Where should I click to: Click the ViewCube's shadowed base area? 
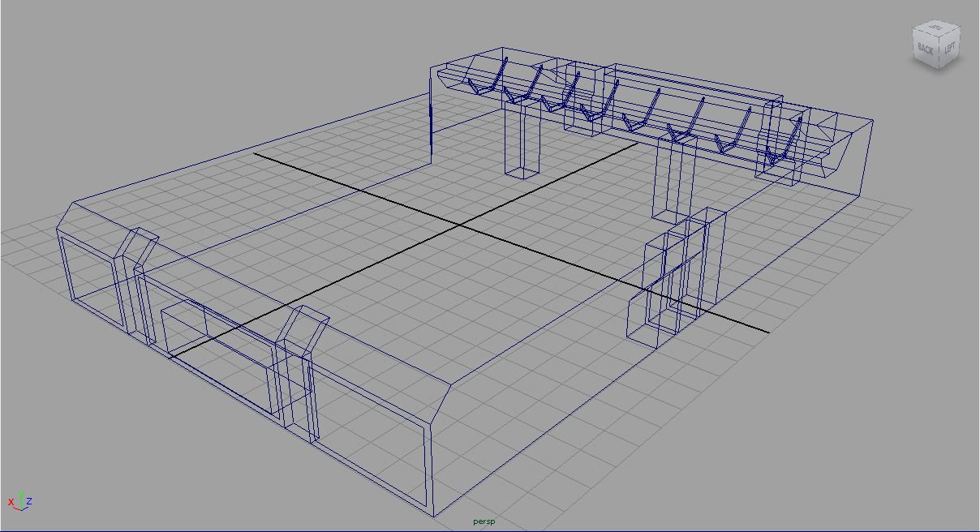[937, 73]
